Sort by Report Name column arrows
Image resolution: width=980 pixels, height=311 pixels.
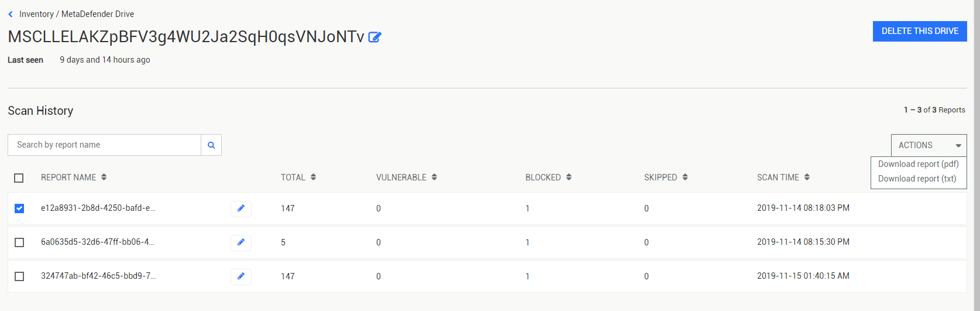[x=104, y=177]
